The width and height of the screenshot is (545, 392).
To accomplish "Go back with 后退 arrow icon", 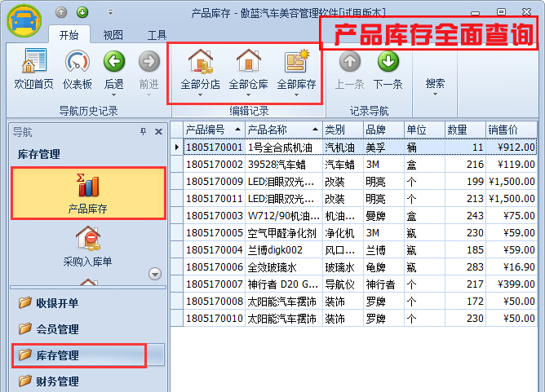I will [x=114, y=63].
